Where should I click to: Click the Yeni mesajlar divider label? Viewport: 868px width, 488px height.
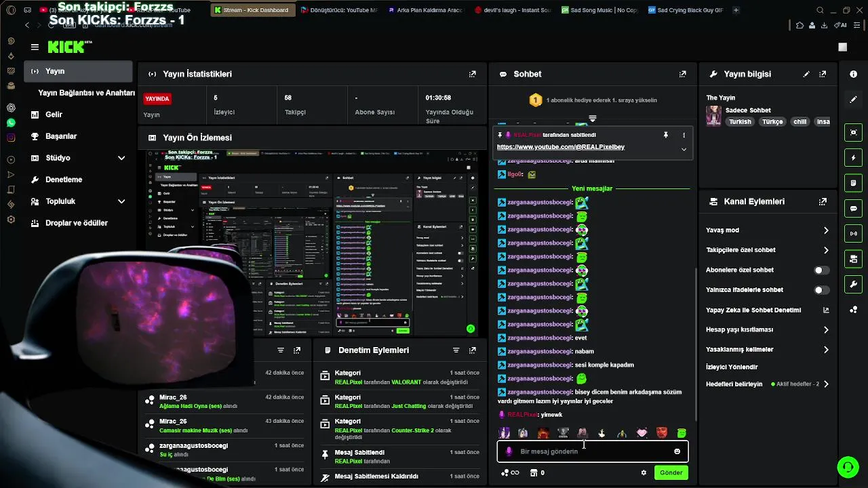pos(592,188)
